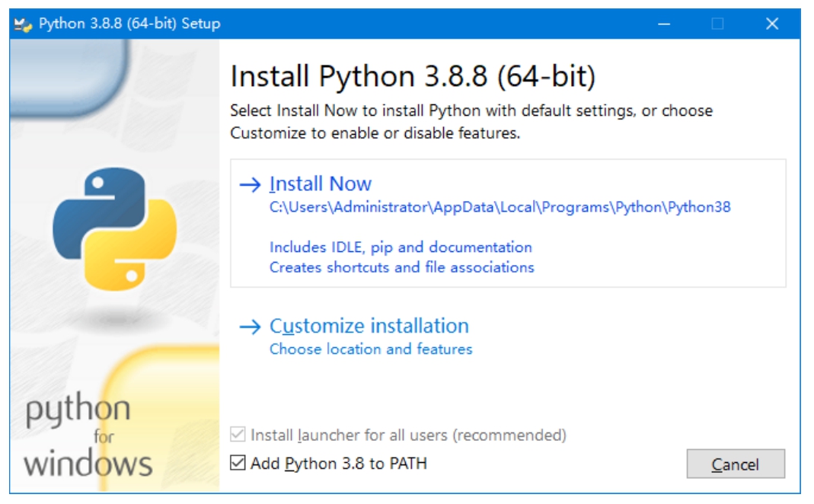Screen dimensions: 814x504
Task: Click the greyed-out maximize button
Action: pyautogui.click(x=717, y=24)
